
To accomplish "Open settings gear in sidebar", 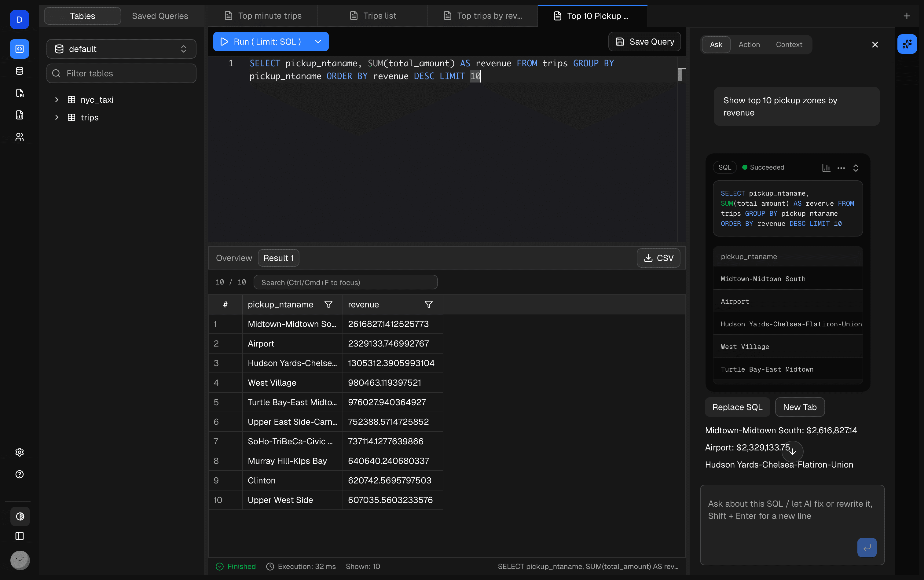I will 19,452.
